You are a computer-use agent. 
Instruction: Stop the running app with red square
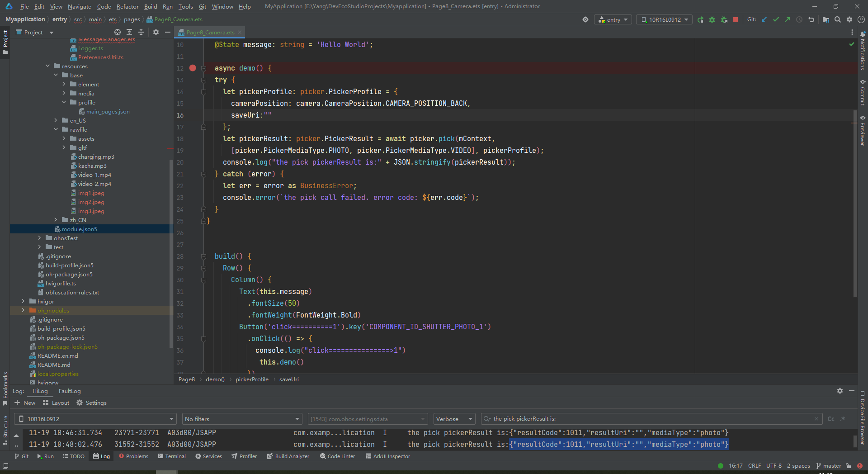tap(736, 19)
